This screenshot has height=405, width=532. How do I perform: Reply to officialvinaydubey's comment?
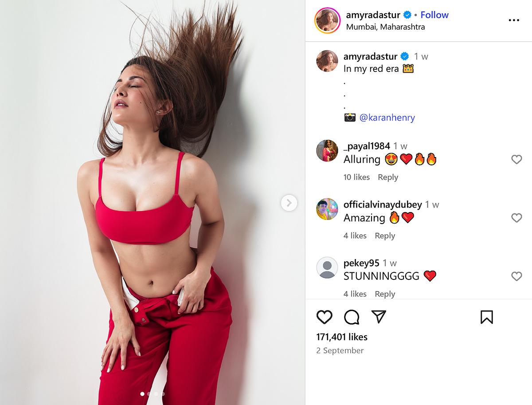pos(385,236)
